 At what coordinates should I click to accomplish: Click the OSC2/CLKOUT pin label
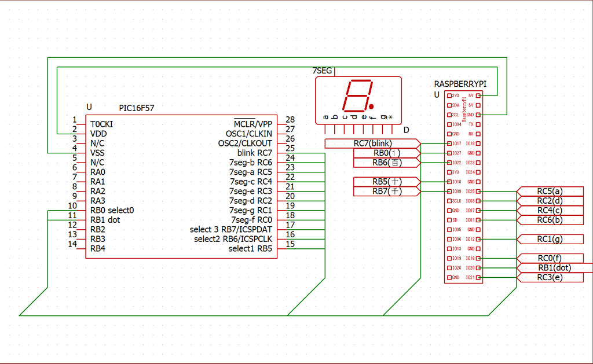click(x=245, y=144)
